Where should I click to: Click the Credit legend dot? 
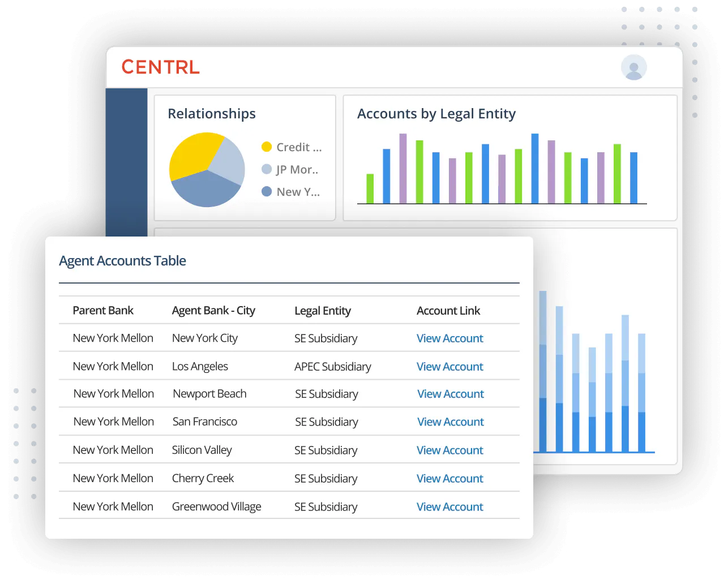tap(266, 147)
